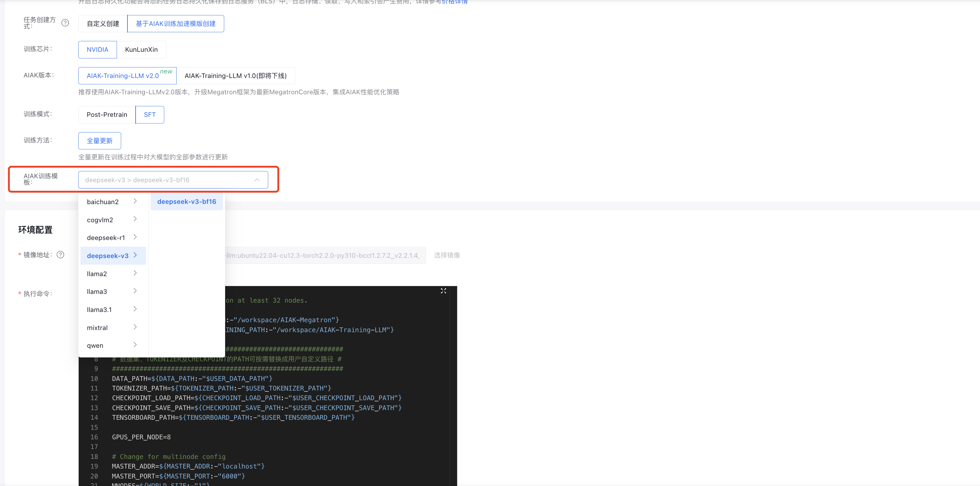Expand cogvlm2 submenu arrow
This screenshot has height=486, width=980.
pos(135,219)
